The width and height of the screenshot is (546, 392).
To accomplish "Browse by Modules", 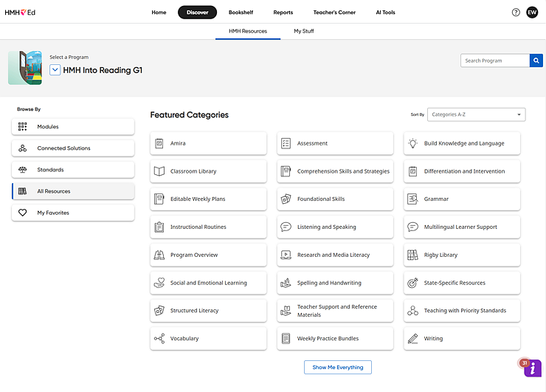I will (73, 127).
